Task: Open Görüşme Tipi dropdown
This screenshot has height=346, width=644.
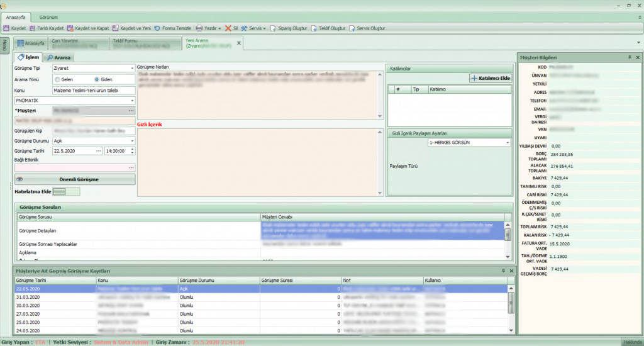Action: [132, 68]
